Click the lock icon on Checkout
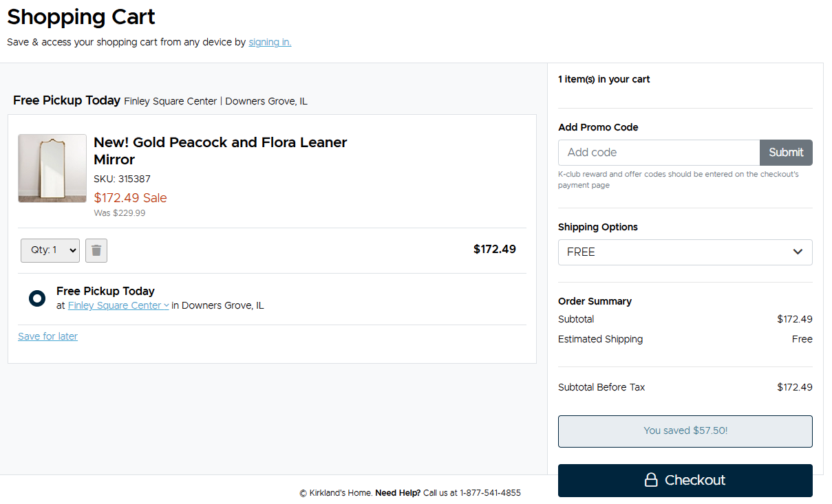832x504 pixels. (x=650, y=480)
